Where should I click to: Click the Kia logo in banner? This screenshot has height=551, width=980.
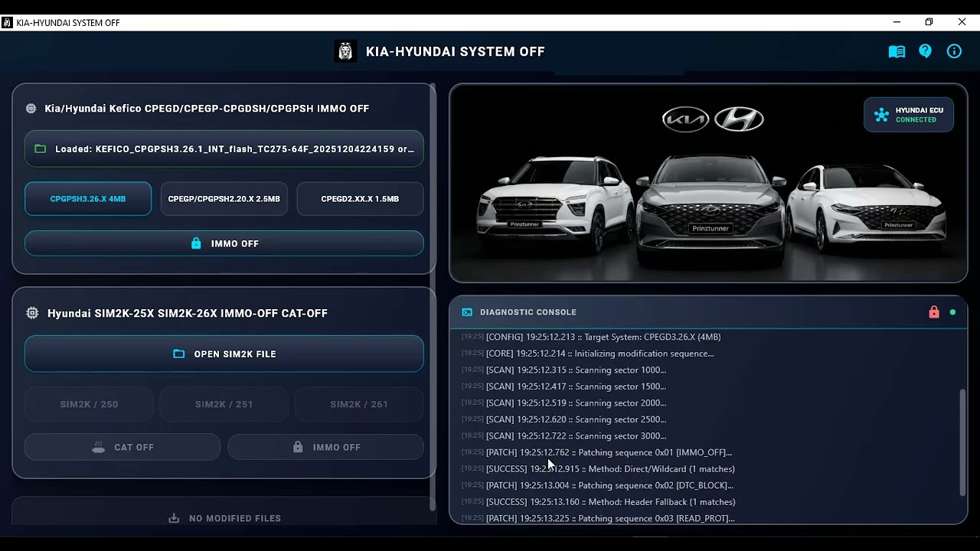click(685, 119)
